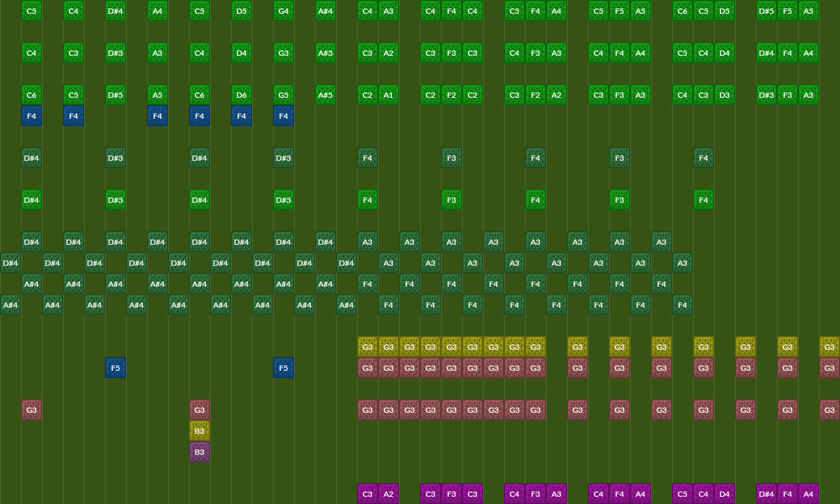Select the G5 note block
Viewport: 840px width, 504px height.
pyautogui.click(x=283, y=95)
